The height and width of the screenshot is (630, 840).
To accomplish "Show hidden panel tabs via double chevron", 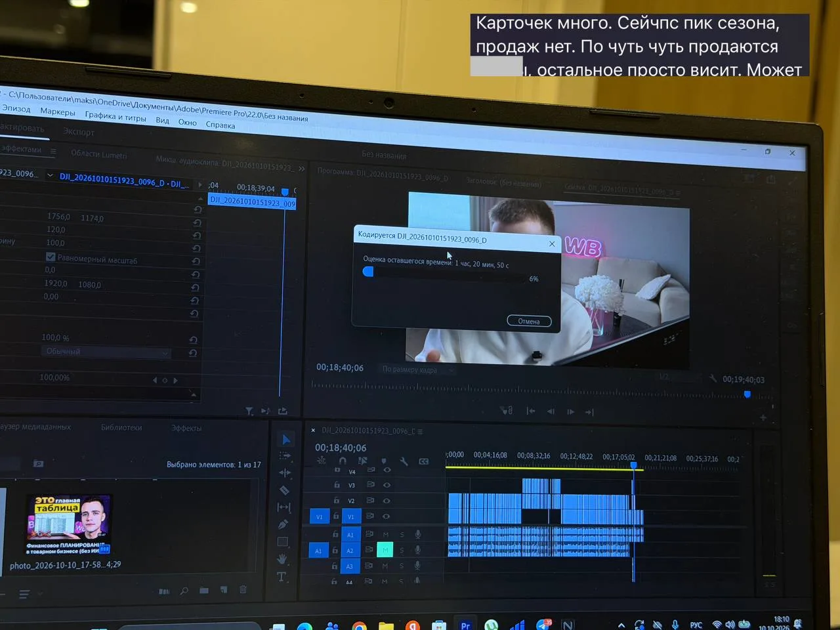I will (301, 169).
